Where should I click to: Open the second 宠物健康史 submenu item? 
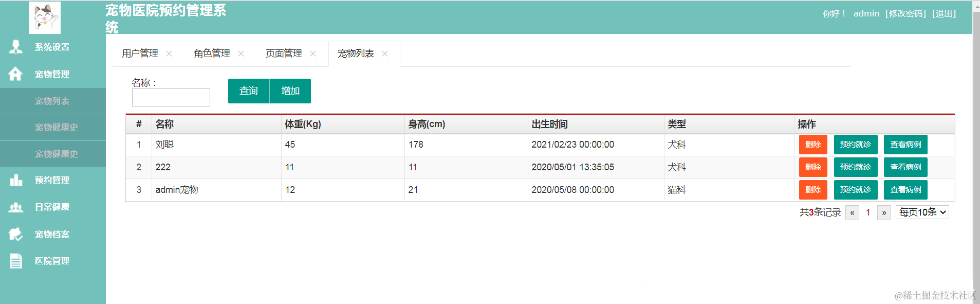point(53,154)
